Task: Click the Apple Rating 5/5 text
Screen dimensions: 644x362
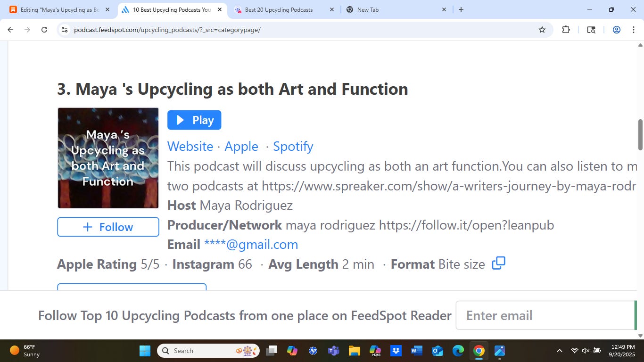Action: click(x=108, y=264)
